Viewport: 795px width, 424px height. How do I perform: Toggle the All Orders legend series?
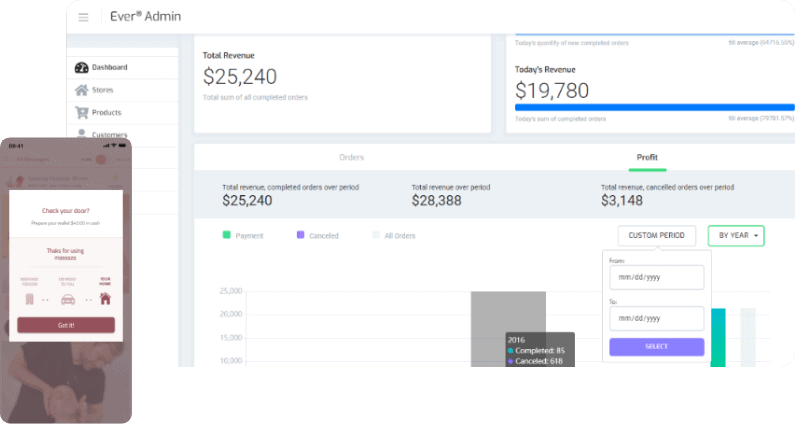click(x=376, y=236)
